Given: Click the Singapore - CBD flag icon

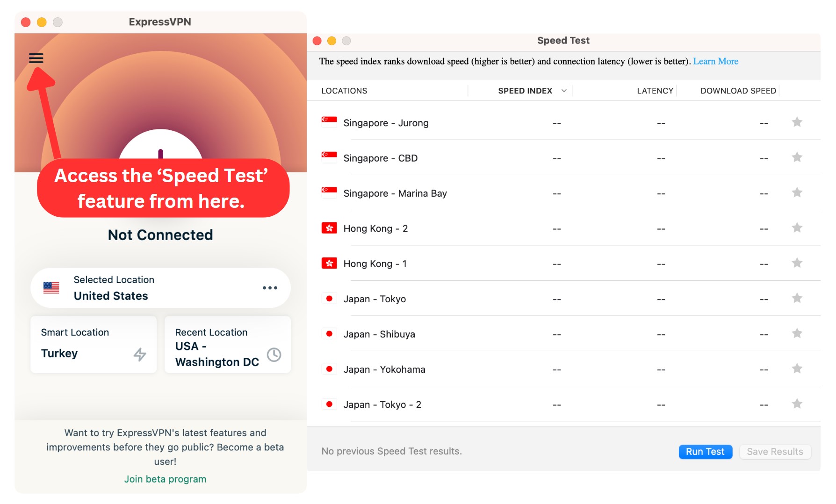Looking at the screenshot, I should 329,157.
